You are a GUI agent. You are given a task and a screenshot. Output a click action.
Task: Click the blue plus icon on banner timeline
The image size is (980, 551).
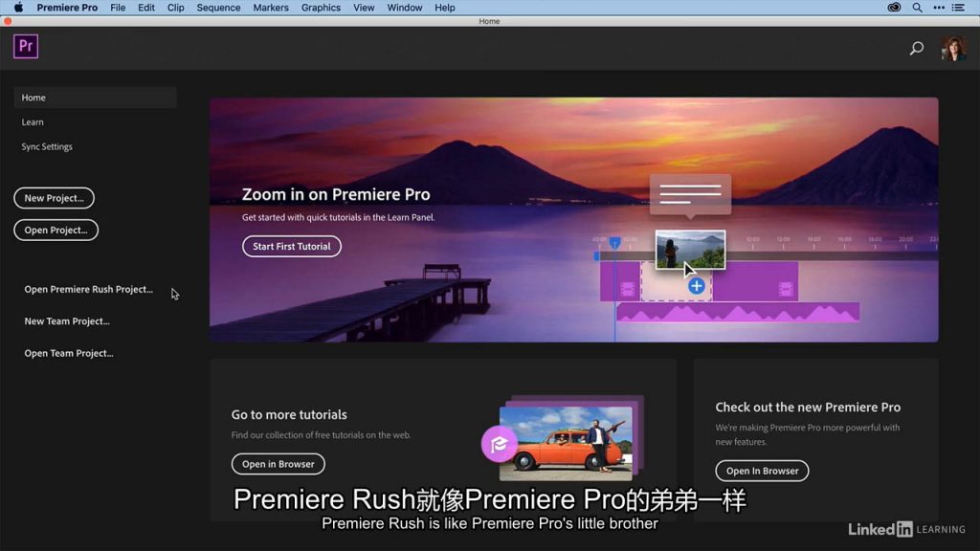coord(697,286)
